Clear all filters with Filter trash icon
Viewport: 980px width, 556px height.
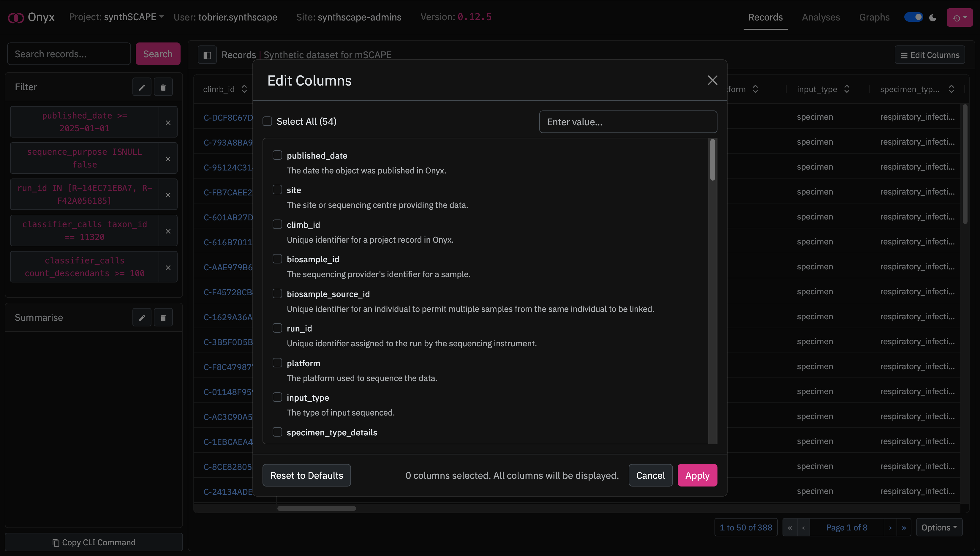pyautogui.click(x=163, y=87)
